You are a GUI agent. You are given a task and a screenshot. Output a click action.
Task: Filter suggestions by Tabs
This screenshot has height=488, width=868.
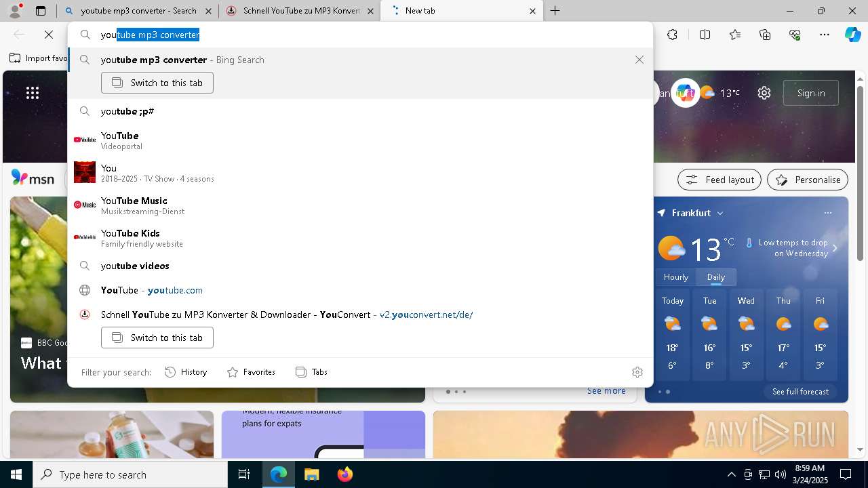click(x=311, y=372)
